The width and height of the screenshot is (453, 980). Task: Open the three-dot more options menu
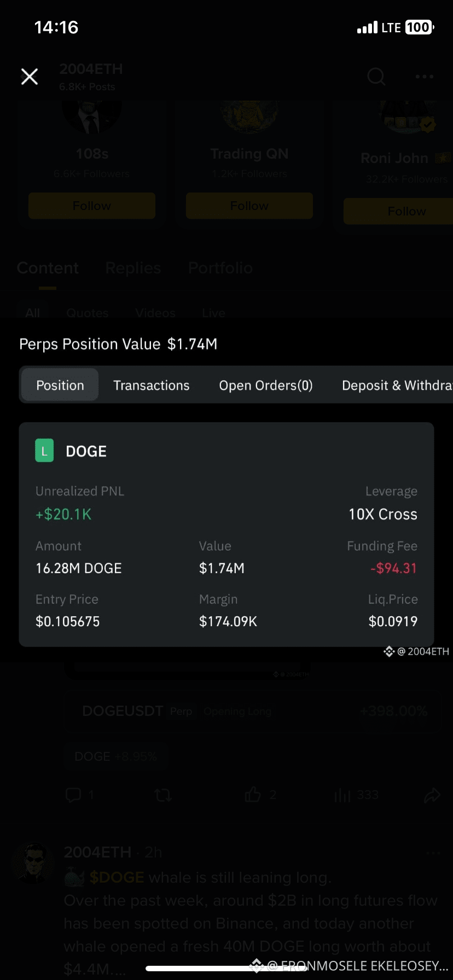tap(425, 77)
